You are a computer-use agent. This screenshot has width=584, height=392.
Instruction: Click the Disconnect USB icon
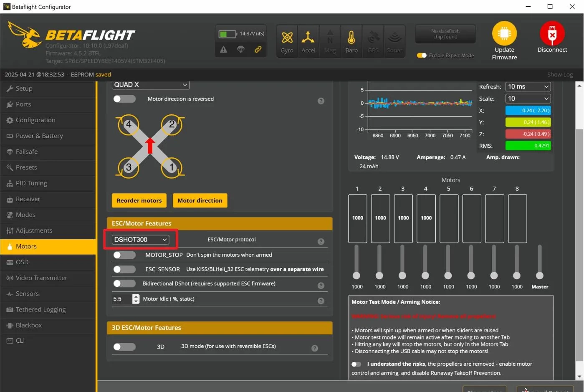coord(552,33)
